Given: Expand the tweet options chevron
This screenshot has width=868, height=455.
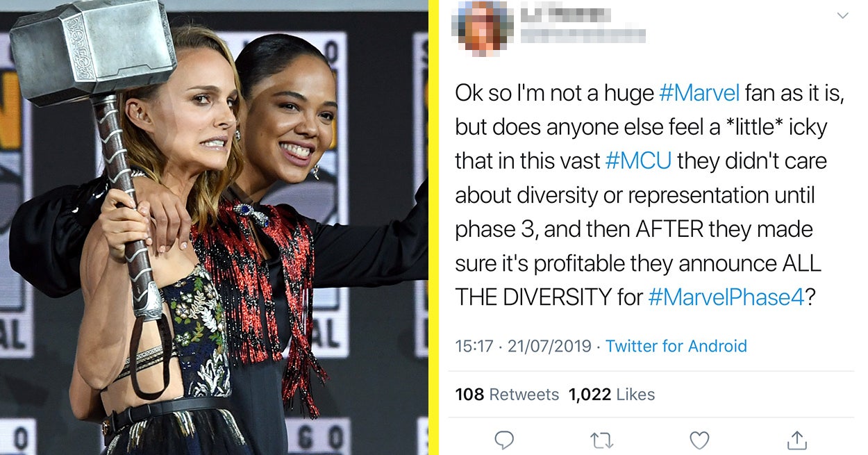Looking at the screenshot, I should [x=842, y=15].
